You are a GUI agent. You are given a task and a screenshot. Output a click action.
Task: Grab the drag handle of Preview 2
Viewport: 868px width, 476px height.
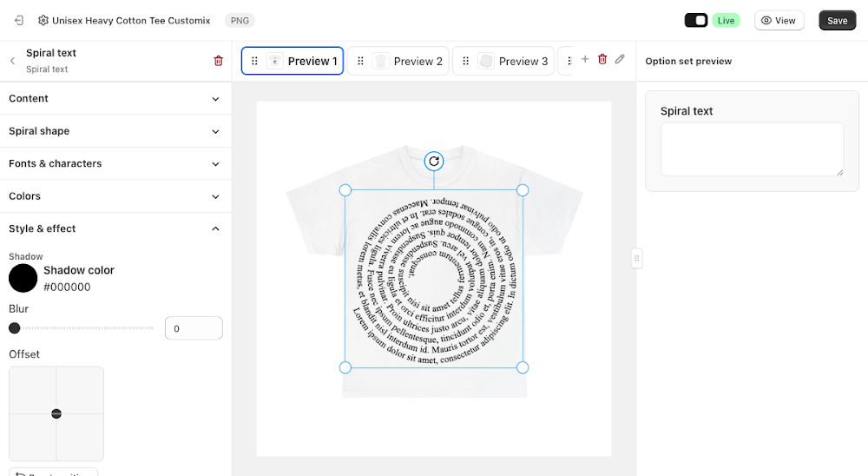[x=360, y=61]
